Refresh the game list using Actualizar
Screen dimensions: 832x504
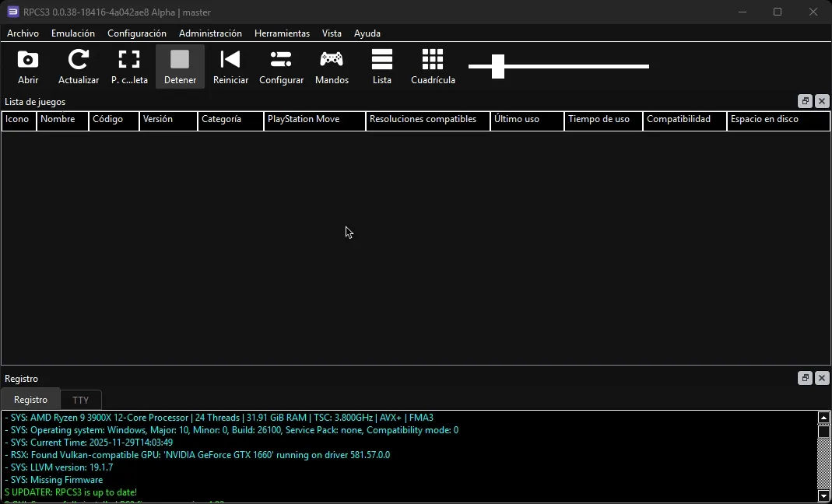tap(78, 66)
